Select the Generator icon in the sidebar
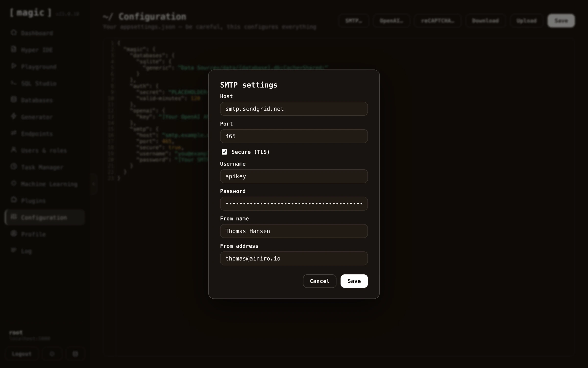 pos(14,116)
